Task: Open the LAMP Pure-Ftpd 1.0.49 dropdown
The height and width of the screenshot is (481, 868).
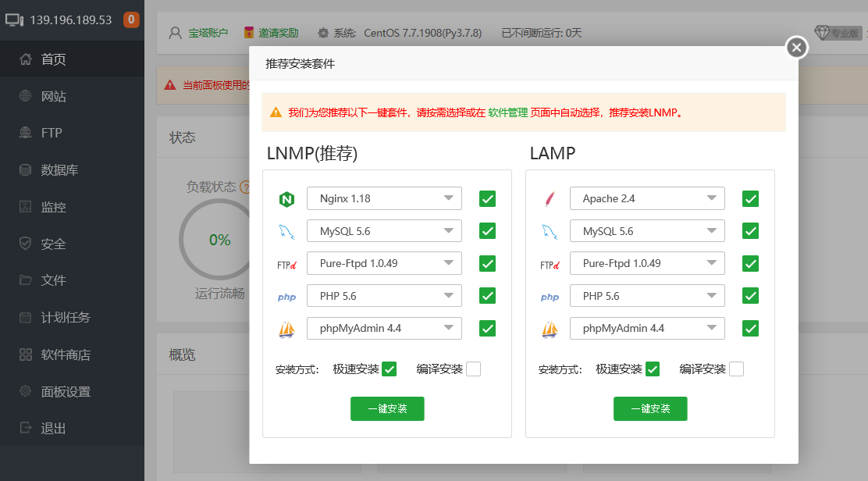Action: coord(647,263)
